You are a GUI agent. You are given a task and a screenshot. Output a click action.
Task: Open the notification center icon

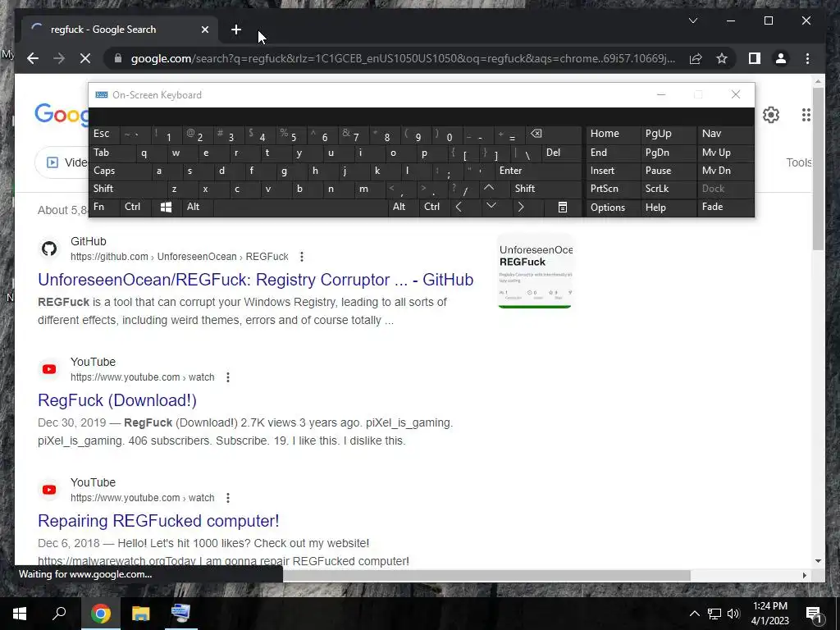tap(814, 614)
